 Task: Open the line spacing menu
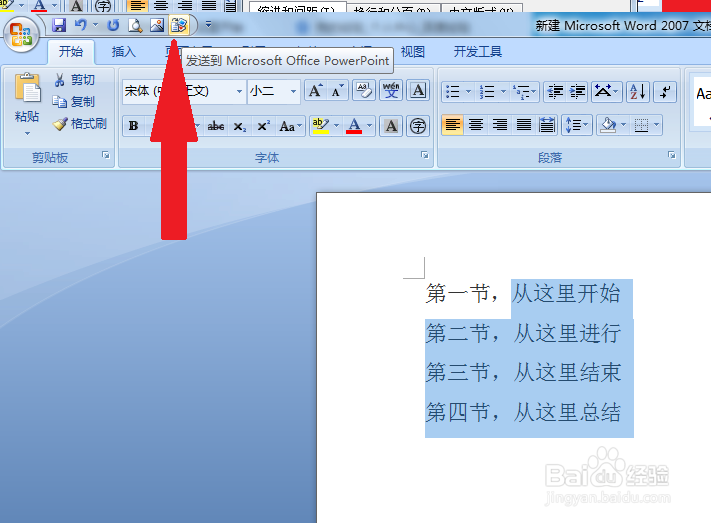tap(577, 125)
